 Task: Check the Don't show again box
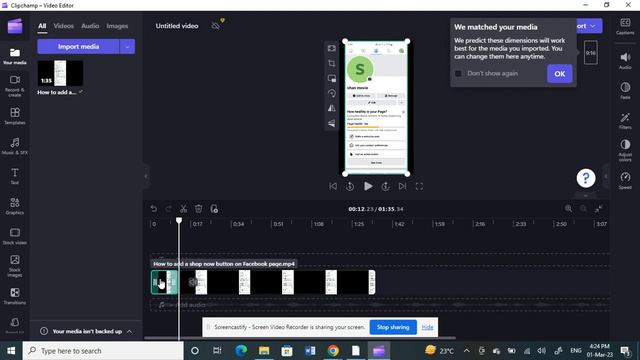(x=458, y=73)
